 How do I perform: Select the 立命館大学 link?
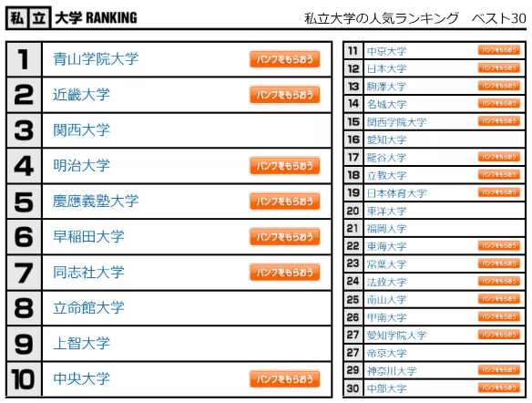(88, 307)
